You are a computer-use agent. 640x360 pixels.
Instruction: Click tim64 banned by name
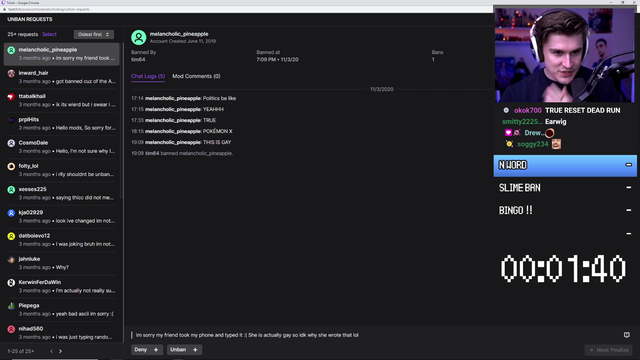point(138,60)
